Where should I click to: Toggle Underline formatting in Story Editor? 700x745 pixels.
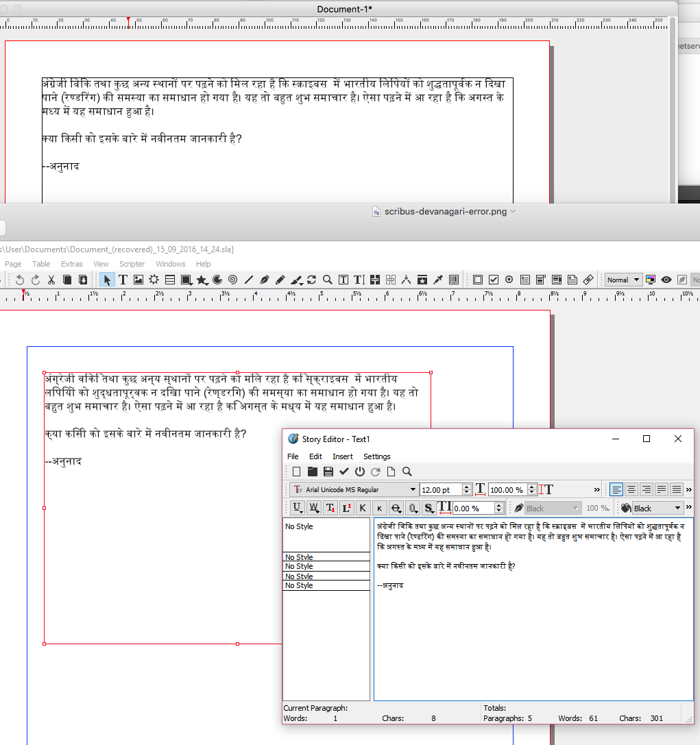pos(298,508)
